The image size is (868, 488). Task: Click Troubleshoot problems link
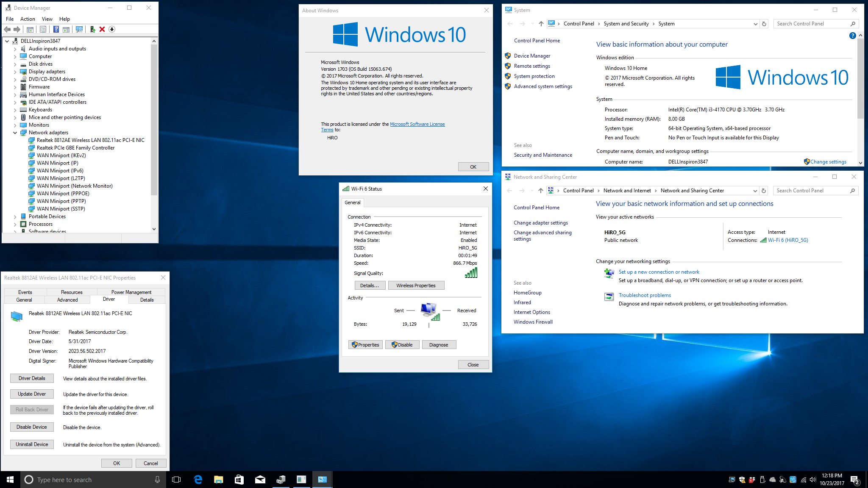(645, 295)
